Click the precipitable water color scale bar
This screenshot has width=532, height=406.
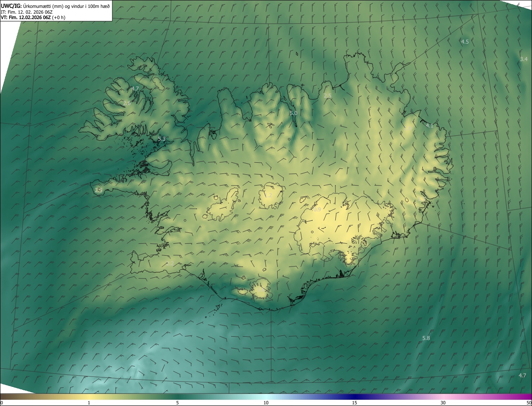pyautogui.click(x=266, y=396)
